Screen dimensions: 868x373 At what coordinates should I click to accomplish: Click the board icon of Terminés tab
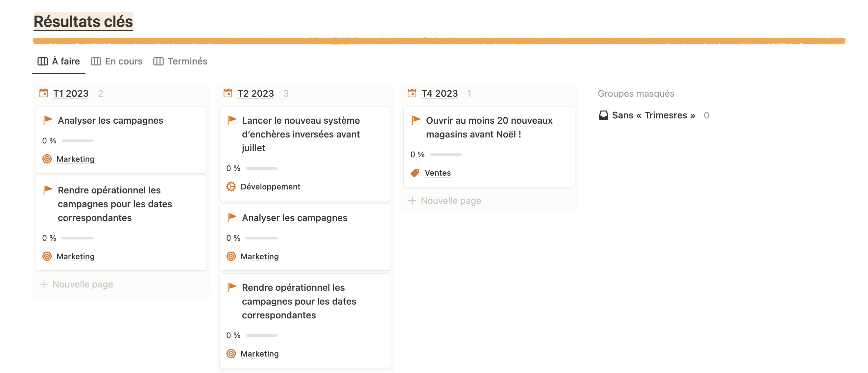click(158, 61)
